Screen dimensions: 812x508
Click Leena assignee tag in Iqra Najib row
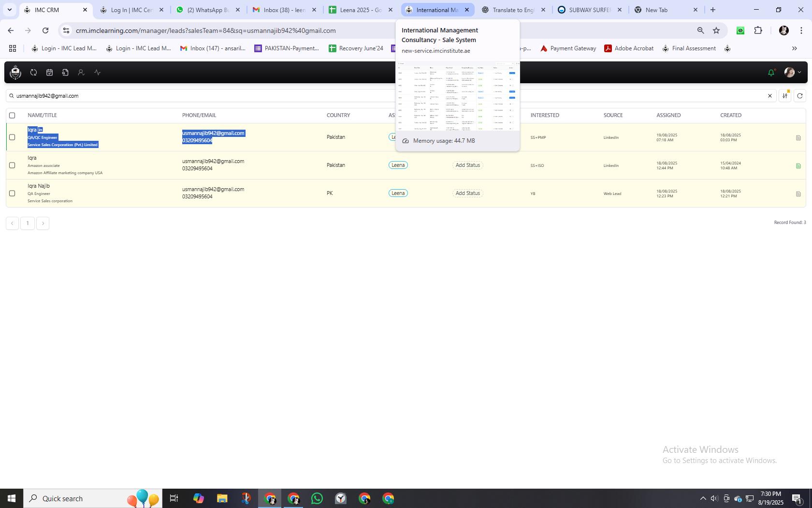(x=398, y=193)
